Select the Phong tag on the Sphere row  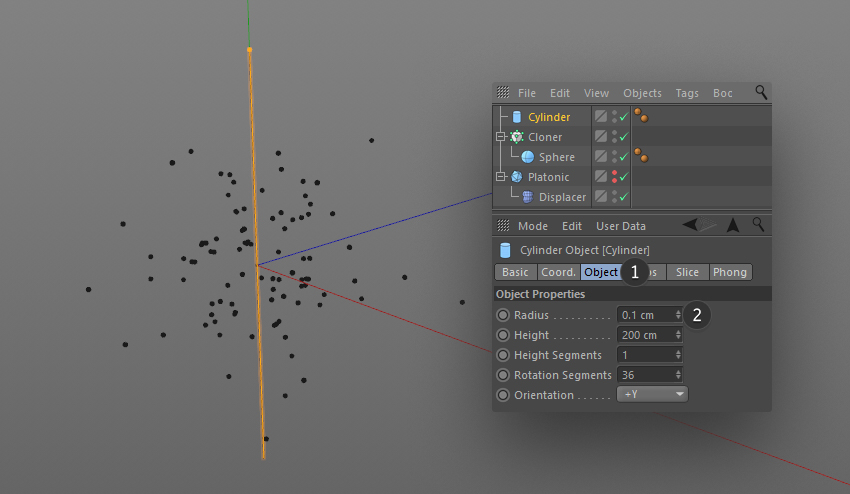point(641,156)
